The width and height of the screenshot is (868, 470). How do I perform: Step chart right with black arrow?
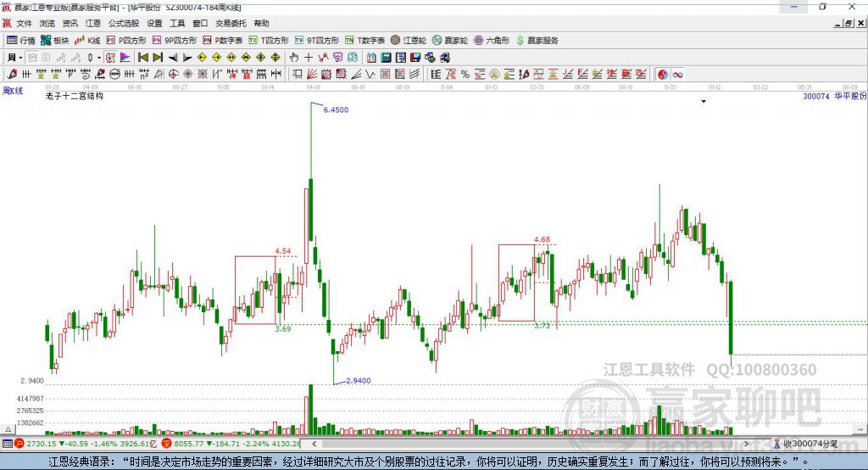(187, 58)
